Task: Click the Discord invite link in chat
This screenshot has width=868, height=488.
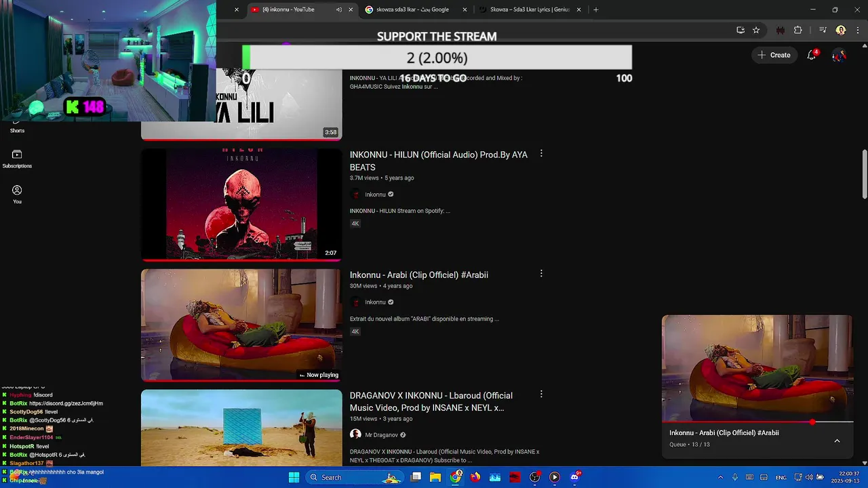Action: (66, 403)
